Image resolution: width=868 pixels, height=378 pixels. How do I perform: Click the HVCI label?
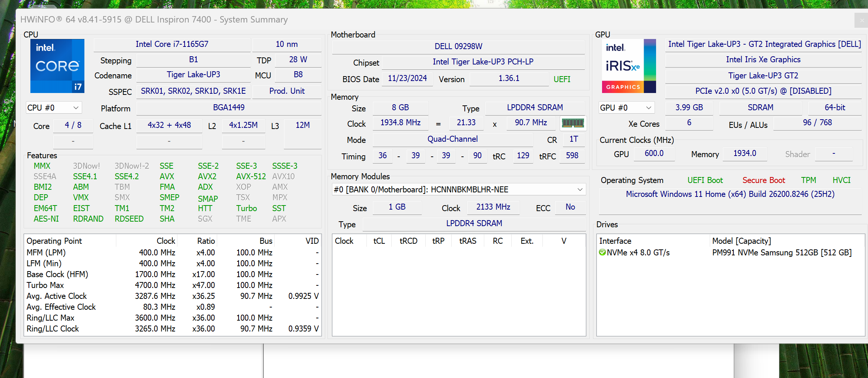coord(841,180)
